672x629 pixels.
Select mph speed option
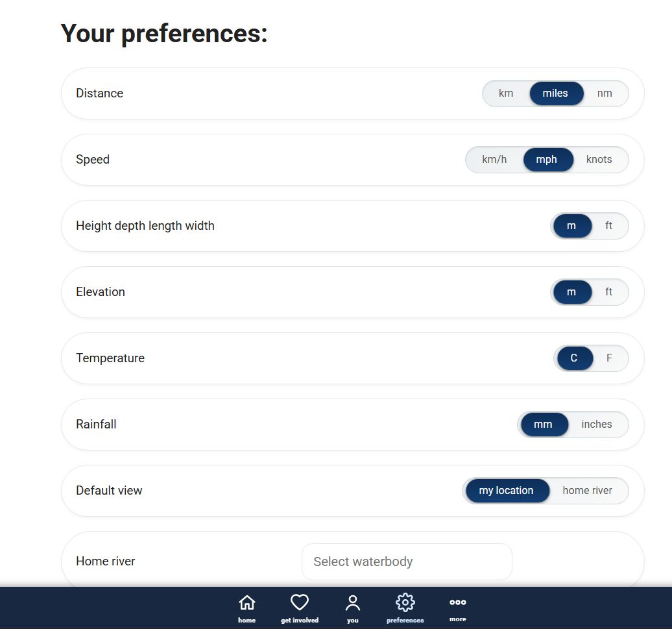547,160
